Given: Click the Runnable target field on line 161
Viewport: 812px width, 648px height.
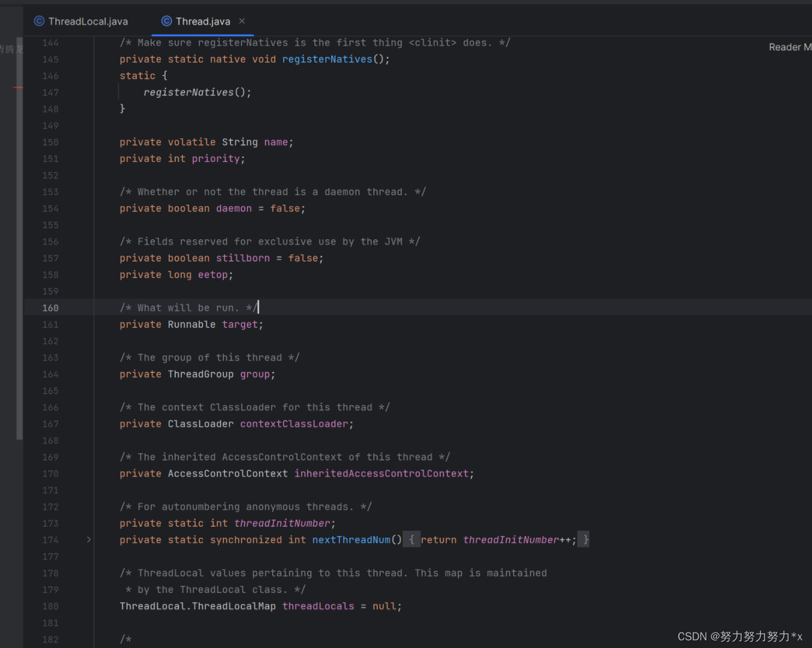Looking at the screenshot, I should pyautogui.click(x=239, y=324).
